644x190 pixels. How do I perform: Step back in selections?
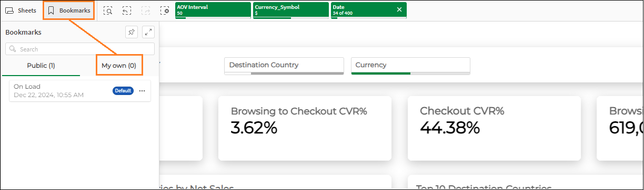point(127,10)
